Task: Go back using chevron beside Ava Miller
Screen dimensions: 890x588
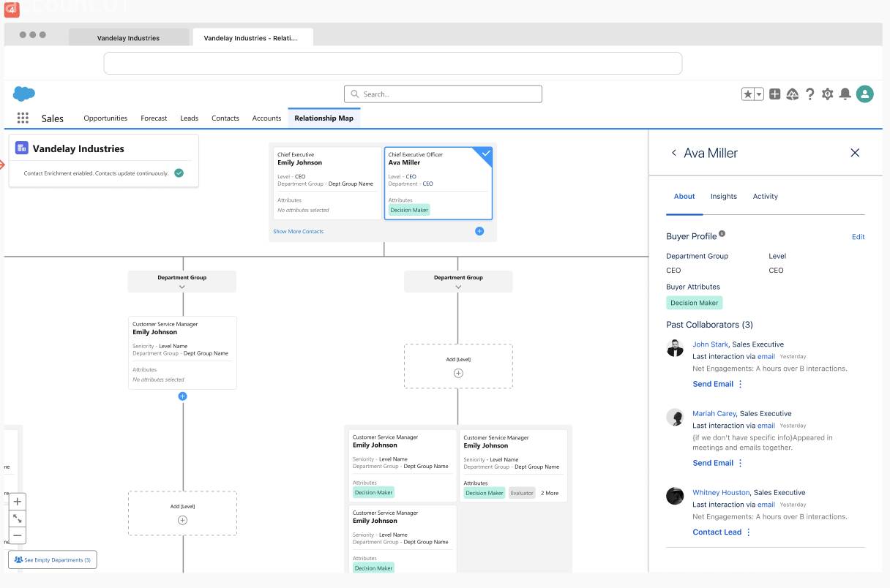Action: coord(674,153)
